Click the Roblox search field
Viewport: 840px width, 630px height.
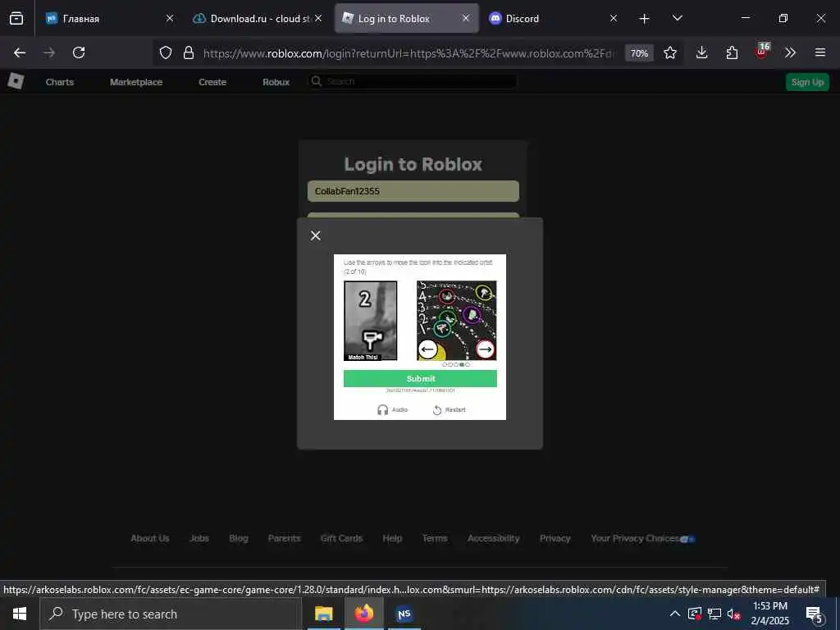[x=413, y=81]
